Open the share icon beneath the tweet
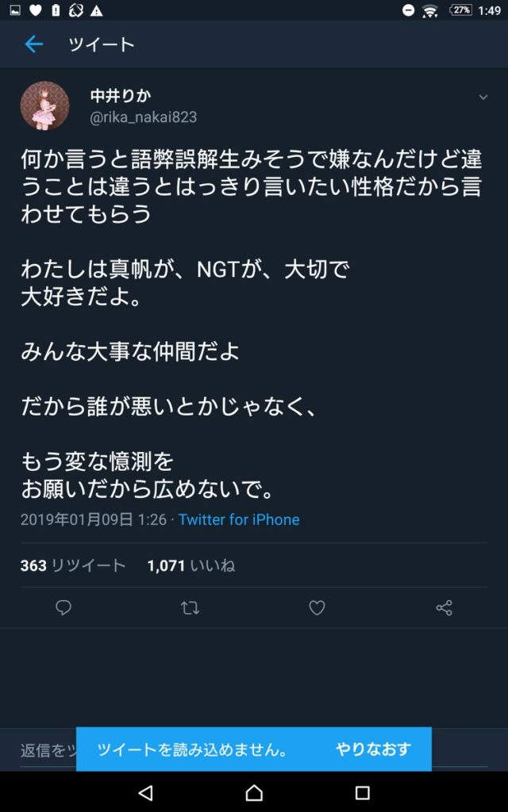Image resolution: width=508 pixels, height=812 pixels. click(443, 607)
